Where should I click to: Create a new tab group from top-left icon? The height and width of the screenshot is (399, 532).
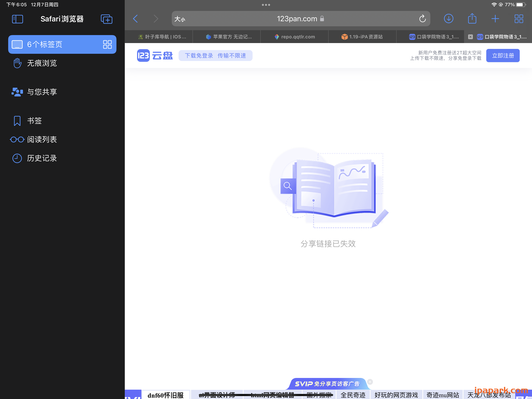click(x=107, y=19)
